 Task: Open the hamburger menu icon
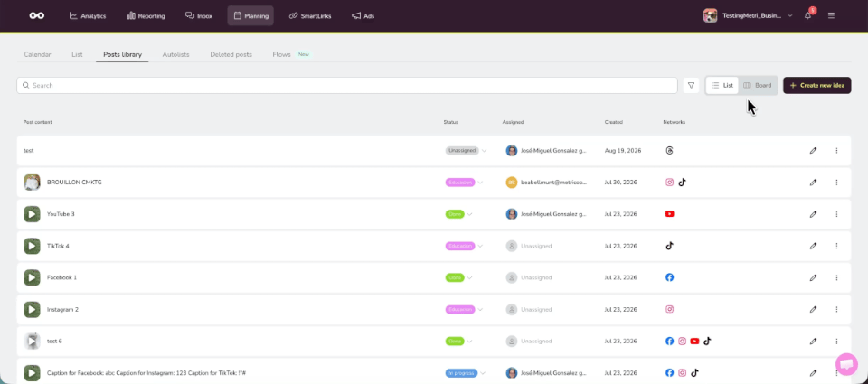(x=831, y=15)
